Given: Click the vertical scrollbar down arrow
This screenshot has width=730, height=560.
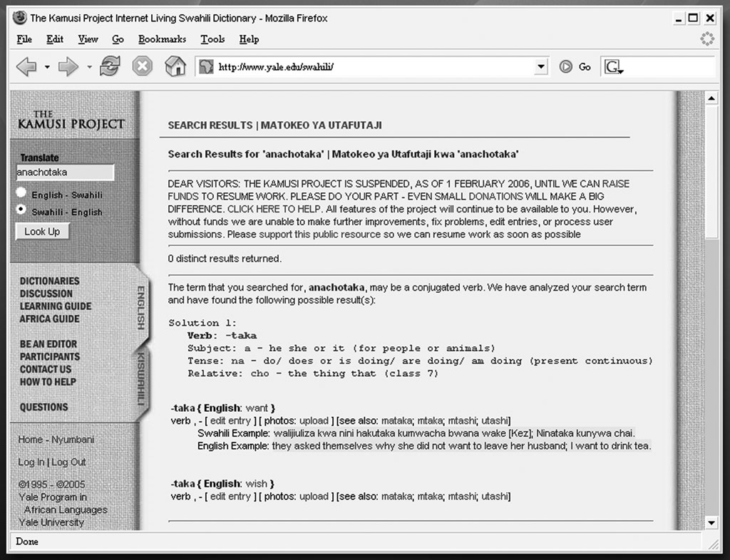Looking at the screenshot, I should coord(711,523).
